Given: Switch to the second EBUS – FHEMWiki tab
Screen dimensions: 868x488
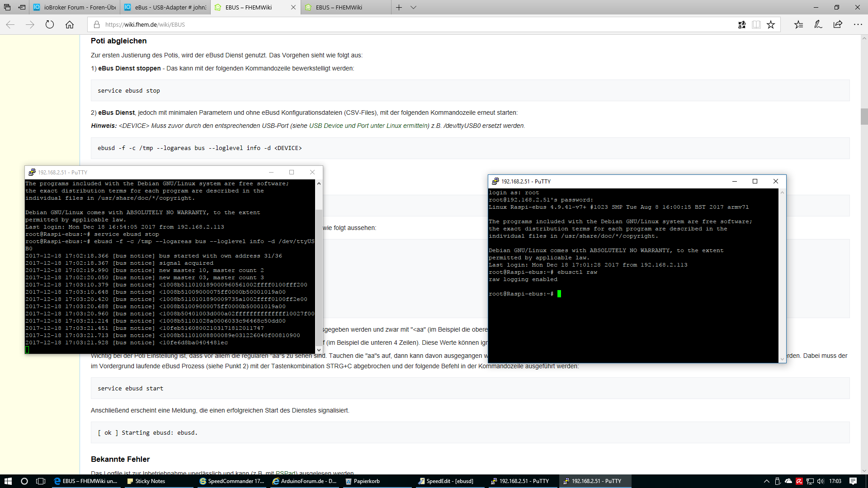Looking at the screenshot, I should point(346,7).
